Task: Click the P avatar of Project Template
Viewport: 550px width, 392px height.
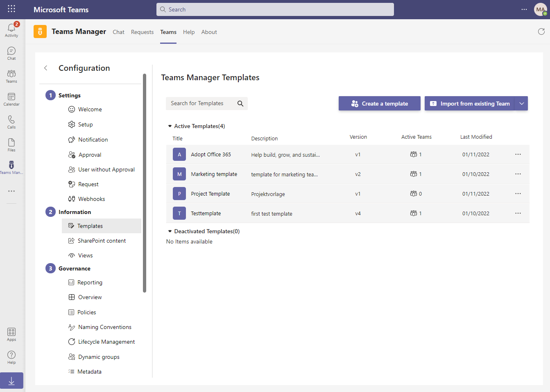Action: coord(179,194)
